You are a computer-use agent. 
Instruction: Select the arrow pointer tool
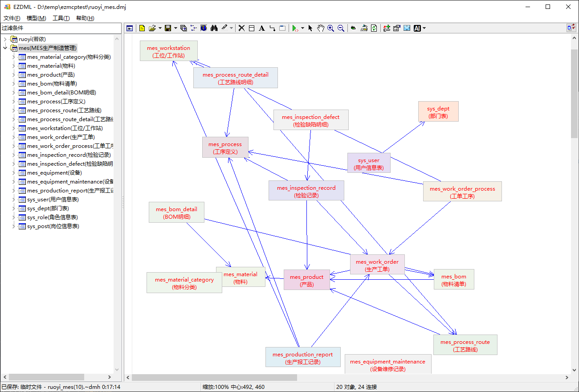click(x=310, y=28)
